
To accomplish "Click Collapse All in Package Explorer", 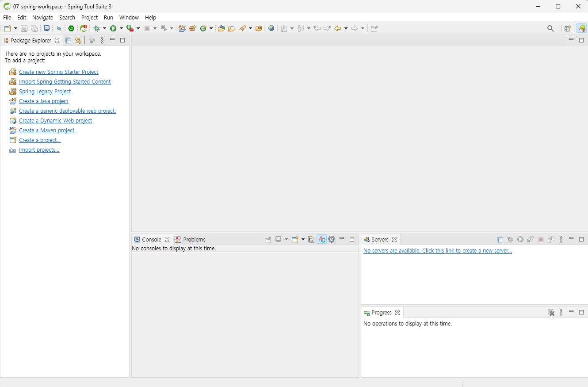I will 68,40.
